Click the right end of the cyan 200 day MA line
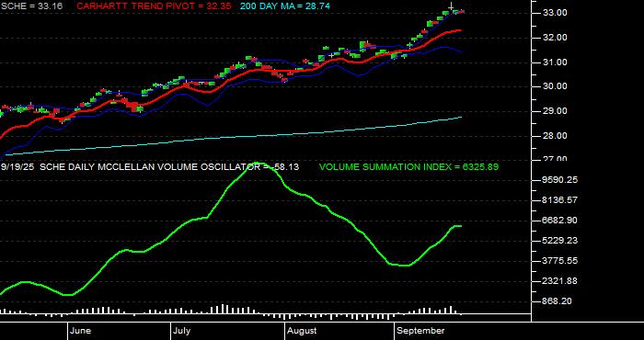Image resolution: width=644 pixels, height=340 pixels. pos(462,118)
